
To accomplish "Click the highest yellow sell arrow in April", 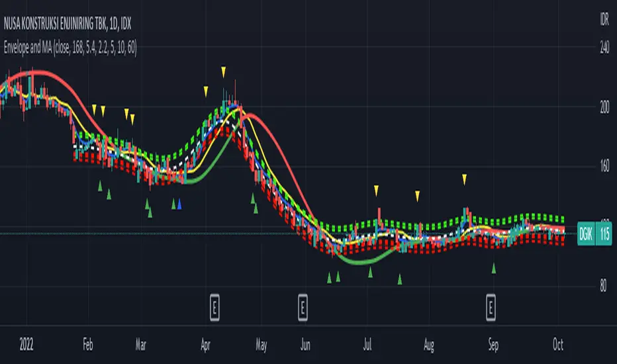I will (224, 72).
